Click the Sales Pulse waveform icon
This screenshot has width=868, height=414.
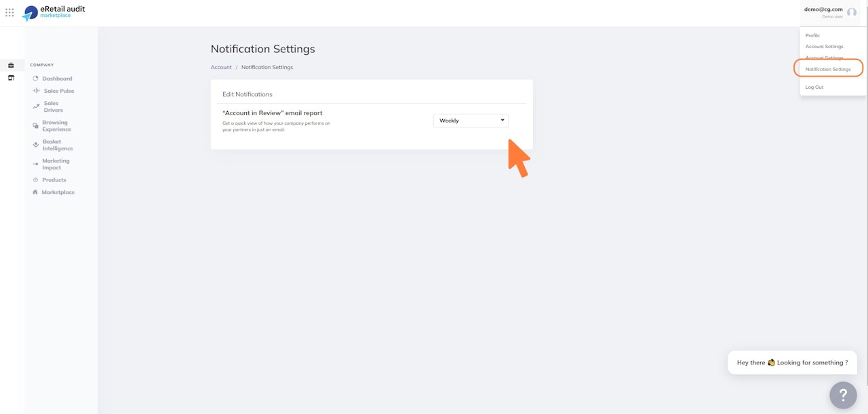[37, 91]
